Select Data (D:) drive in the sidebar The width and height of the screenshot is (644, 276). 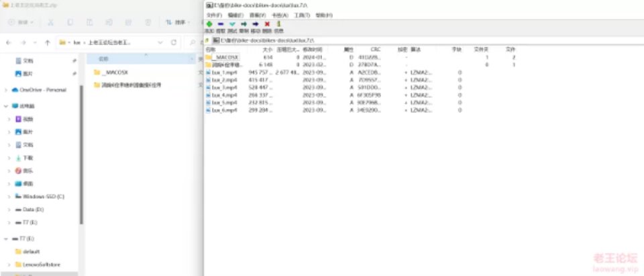pos(29,210)
